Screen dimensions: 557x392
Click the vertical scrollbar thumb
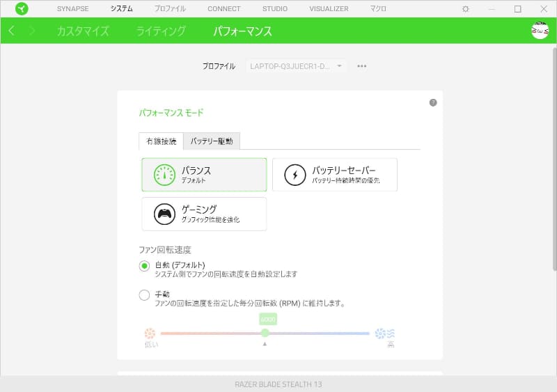(x=554, y=159)
